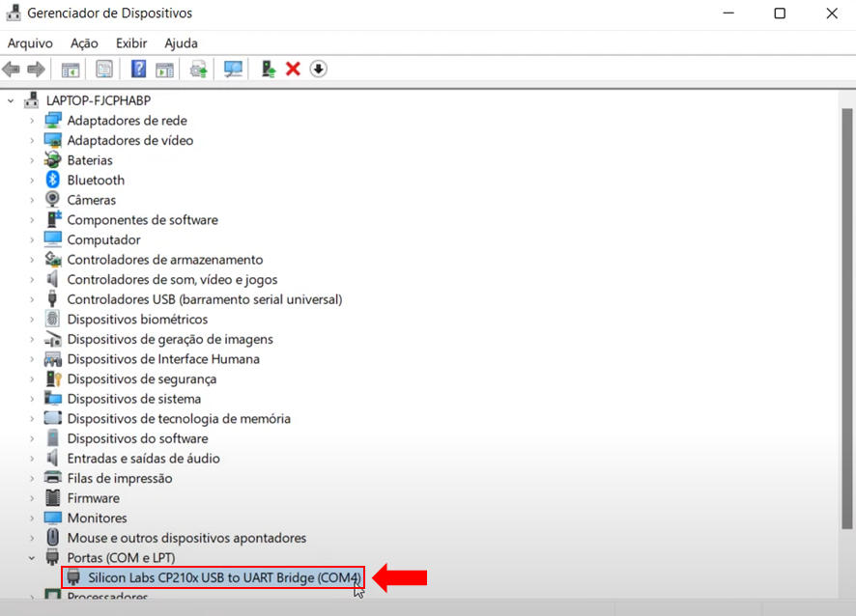Image resolution: width=856 pixels, height=616 pixels.
Task: Maximize the Gerenciador de Dispositivos window
Action: click(x=780, y=14)
